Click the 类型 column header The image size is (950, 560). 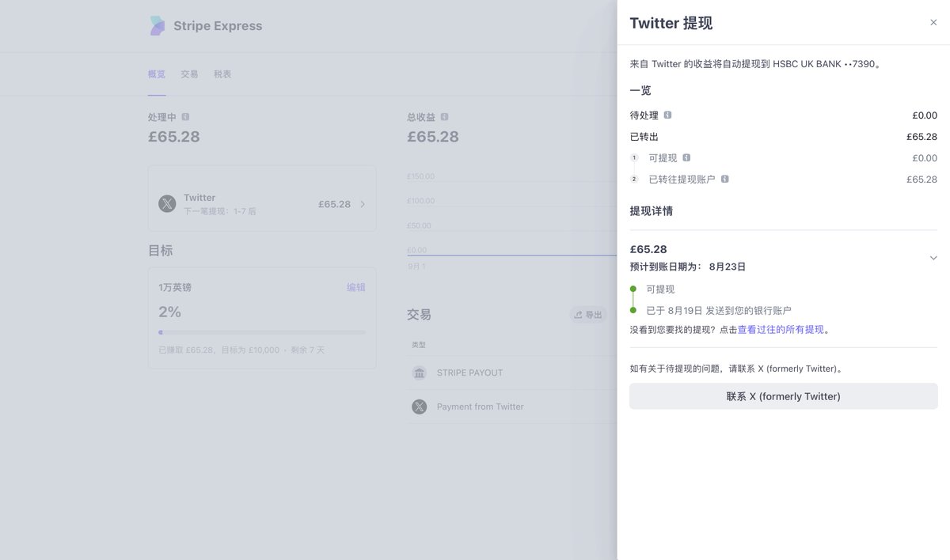click(x=419, y=345)
